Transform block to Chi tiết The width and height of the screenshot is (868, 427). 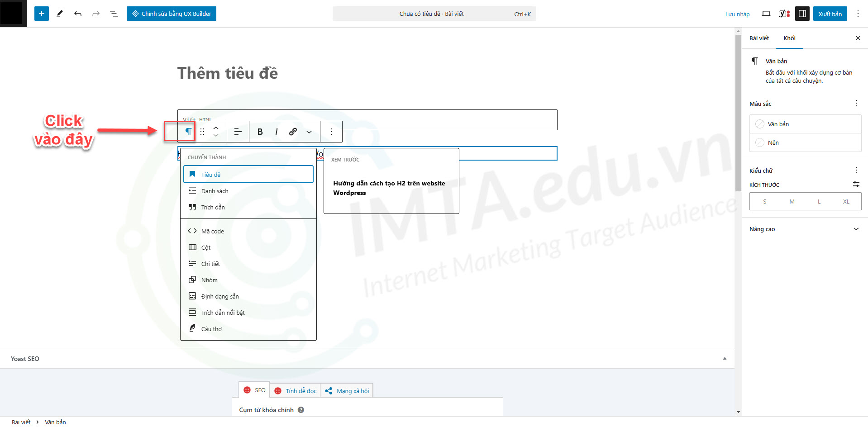coord(248,264)
